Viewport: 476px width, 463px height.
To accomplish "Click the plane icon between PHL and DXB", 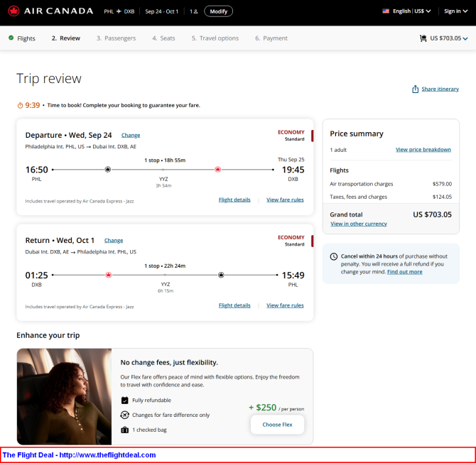I will (119, 11).
